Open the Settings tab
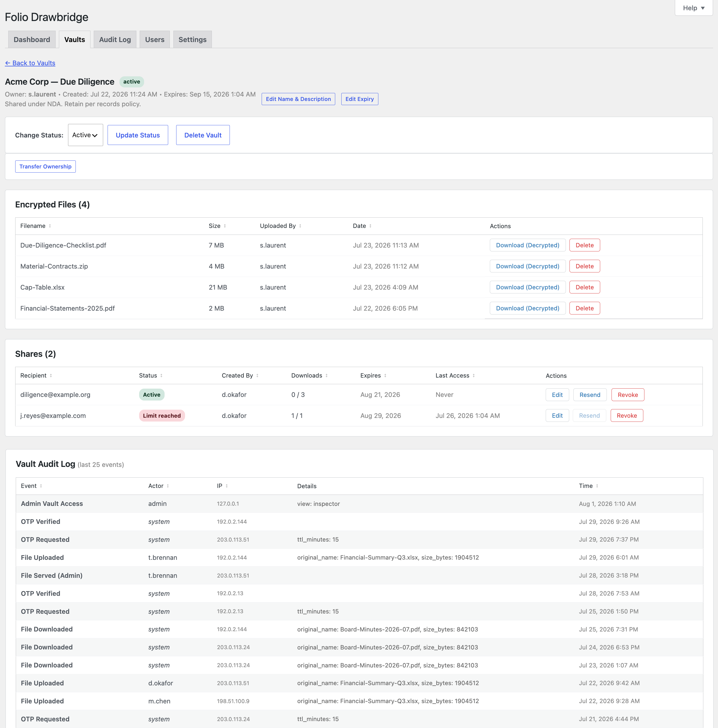The height and width of the screenshot is (728, 718). click(192, 40)
